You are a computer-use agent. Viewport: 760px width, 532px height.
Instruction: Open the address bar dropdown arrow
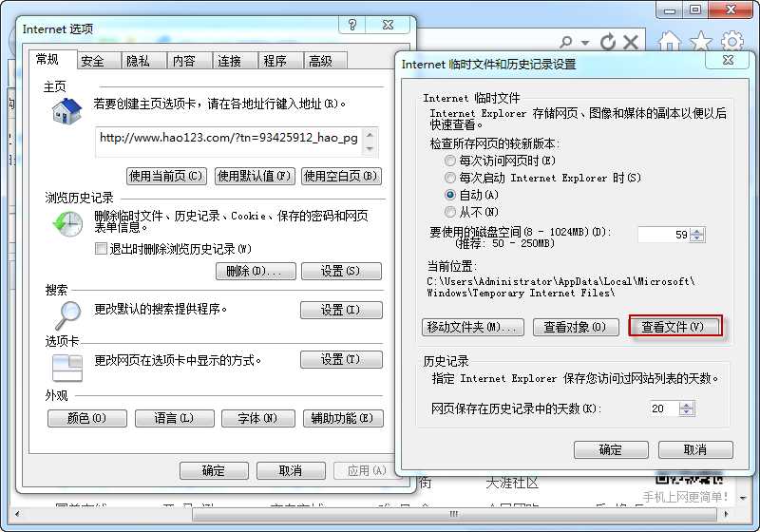click(x=585, y=43)
